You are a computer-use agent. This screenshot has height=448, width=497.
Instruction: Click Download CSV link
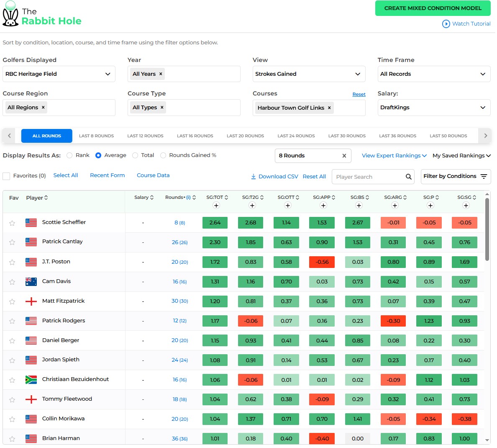pyautogui.click(x=275, y=177)
